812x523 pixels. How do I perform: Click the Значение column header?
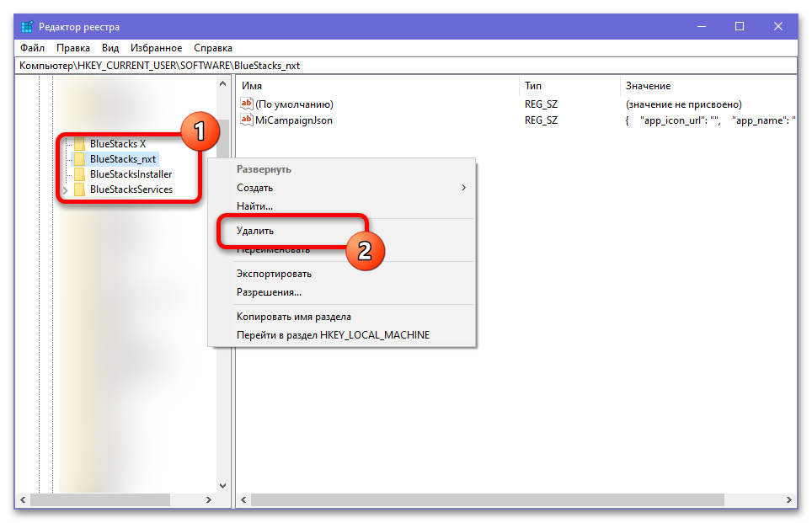tap(708, 86)
